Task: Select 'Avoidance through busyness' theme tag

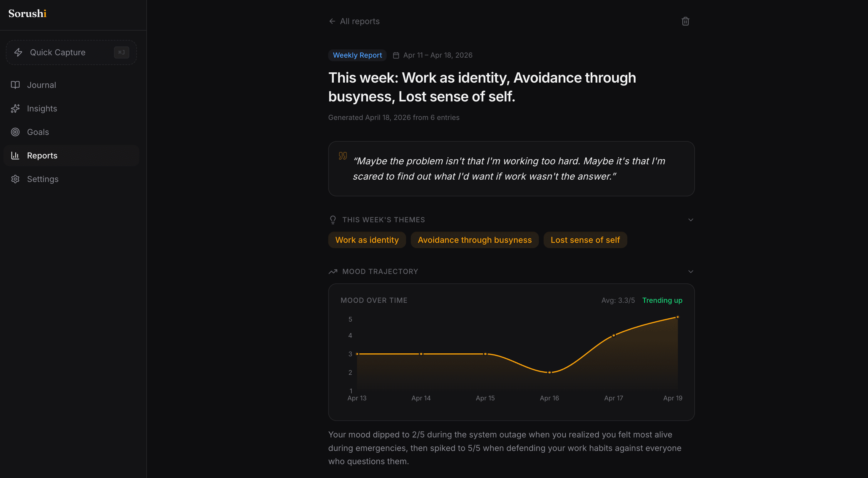Action: 475,240
